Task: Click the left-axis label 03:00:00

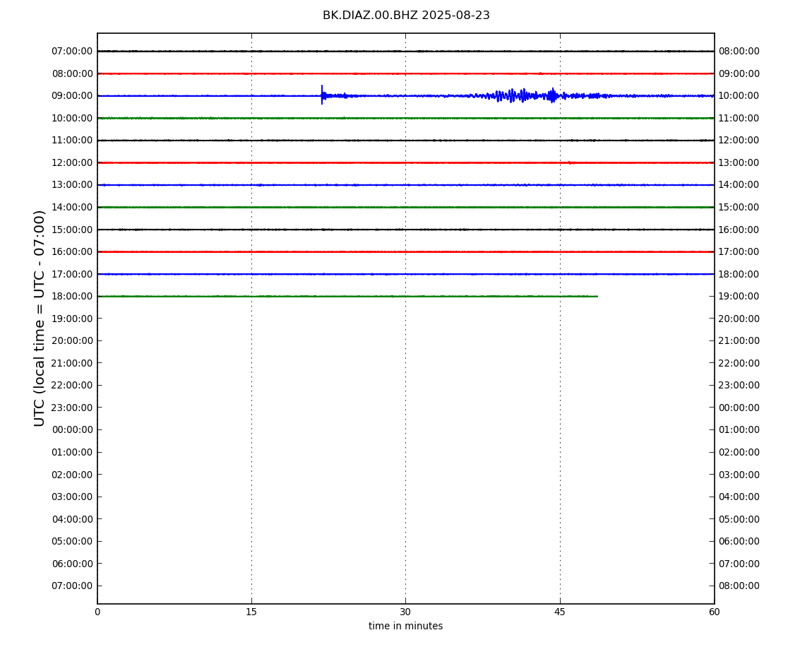Action: pos(72,497)
